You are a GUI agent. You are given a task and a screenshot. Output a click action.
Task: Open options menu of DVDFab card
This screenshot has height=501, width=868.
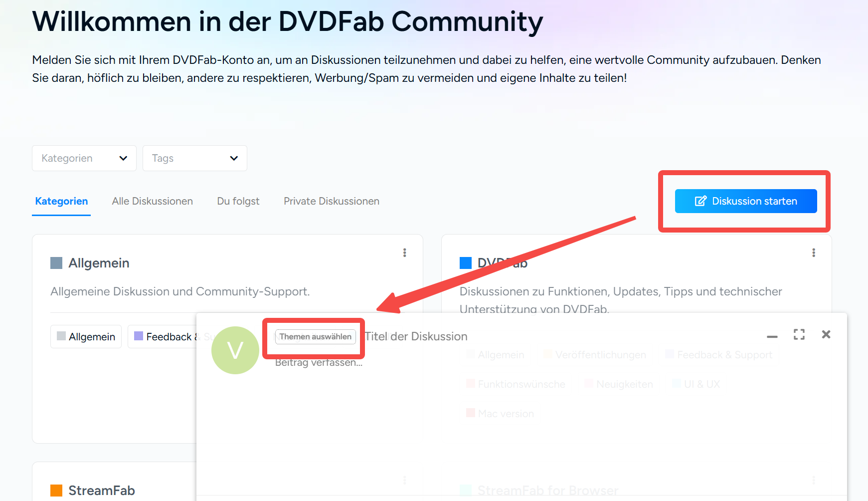pyautogui.click(x=814, y=253)
